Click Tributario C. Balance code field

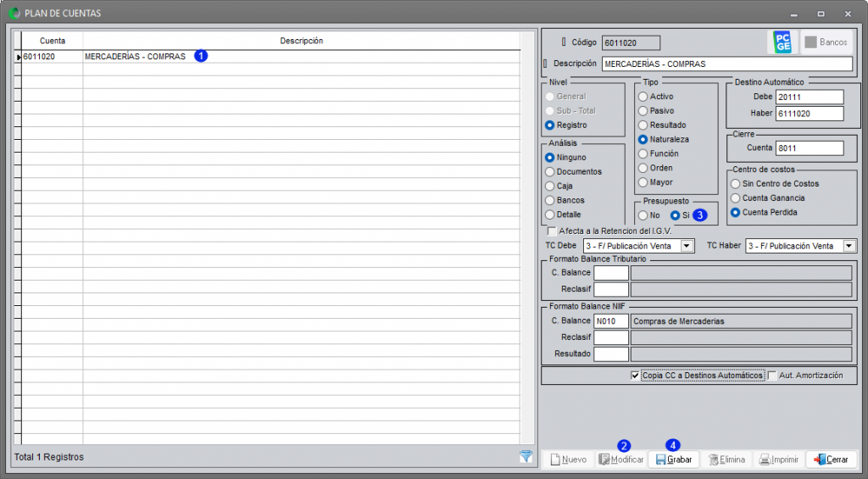pos(611,273)
